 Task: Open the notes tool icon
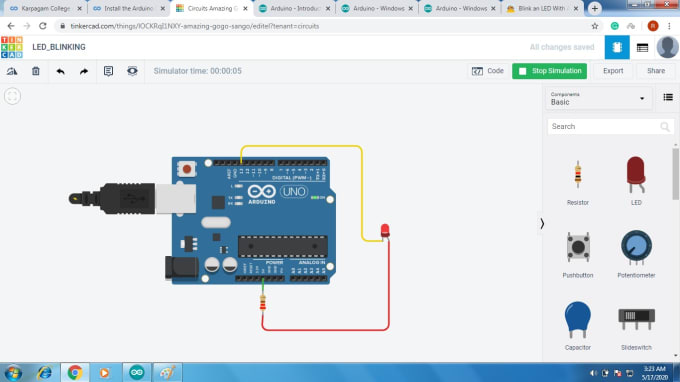[x=108, y=71]
